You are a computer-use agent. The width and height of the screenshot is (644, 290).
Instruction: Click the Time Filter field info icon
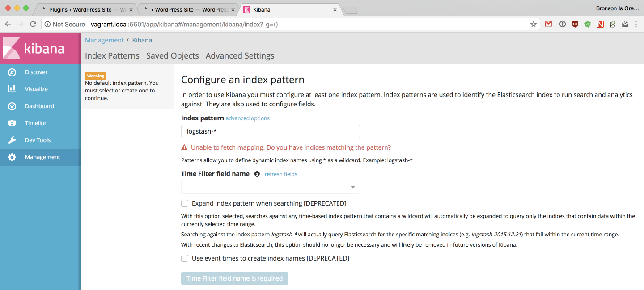click(257, 174)
